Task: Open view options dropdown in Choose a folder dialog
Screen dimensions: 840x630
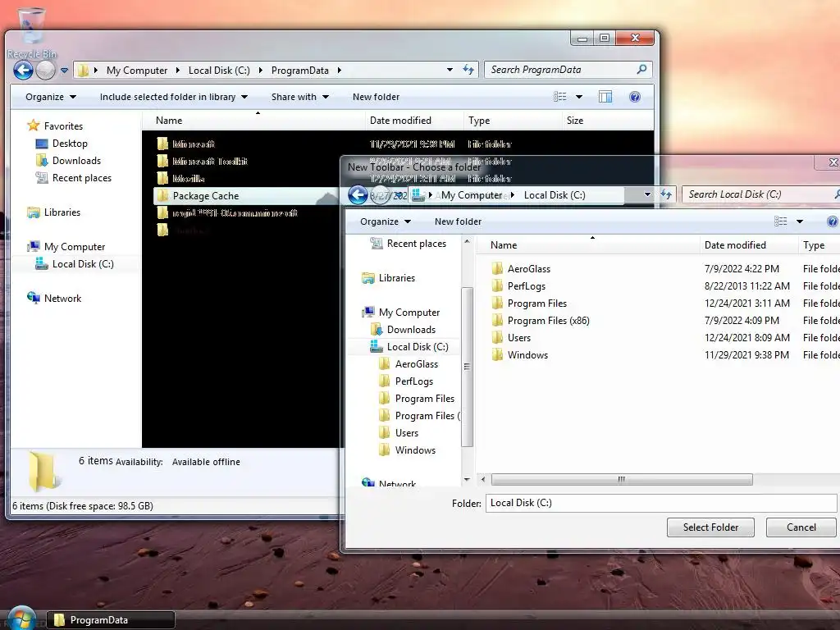Action: pos(800,221)
